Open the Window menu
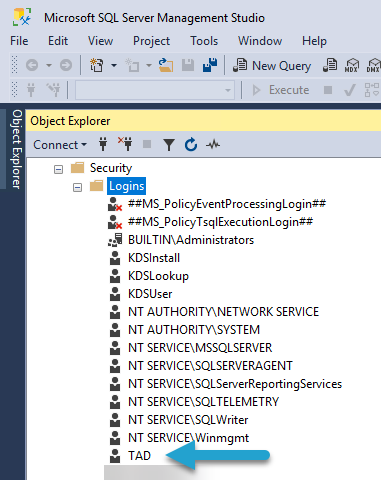Screen dimensions: 381x480 [x=260, y=41]
